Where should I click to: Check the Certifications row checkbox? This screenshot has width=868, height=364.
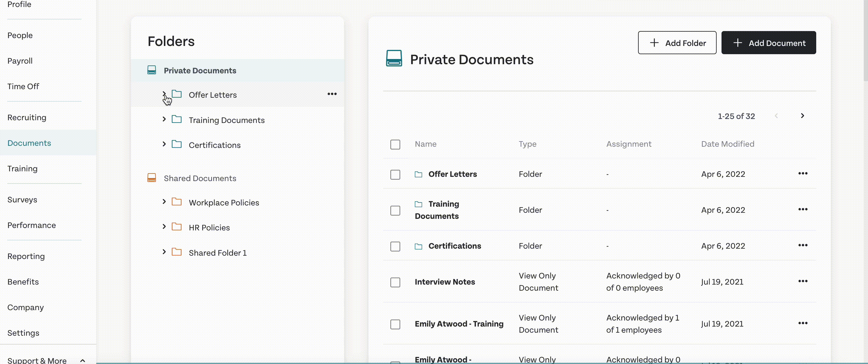[x=395, y=247]
